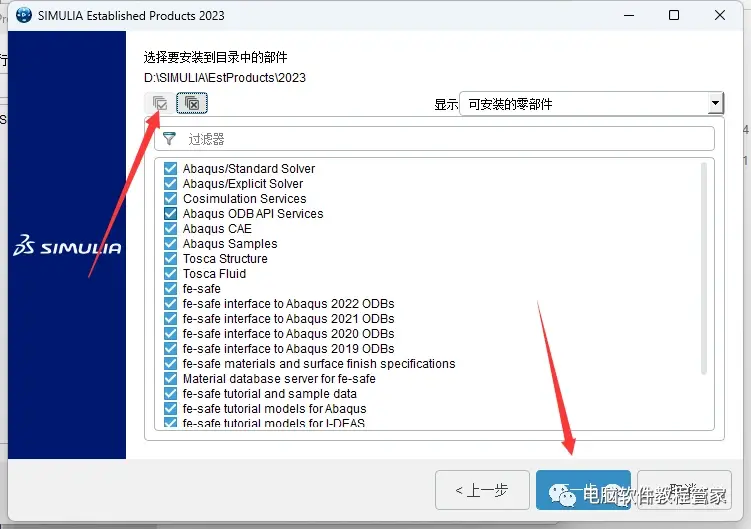751x529 pixels.
Task: Toggle fe-safe tutorial and sample data checkbox
Action: (171, 393)
